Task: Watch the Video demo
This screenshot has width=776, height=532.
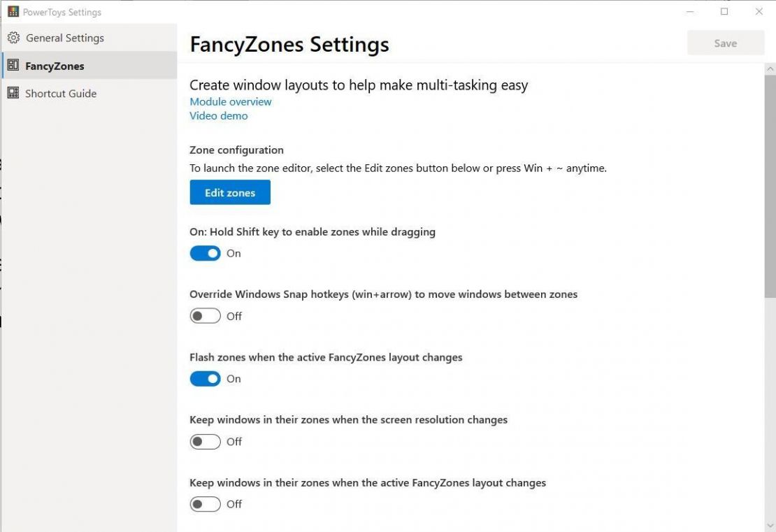Action: (x=218, y=115)
